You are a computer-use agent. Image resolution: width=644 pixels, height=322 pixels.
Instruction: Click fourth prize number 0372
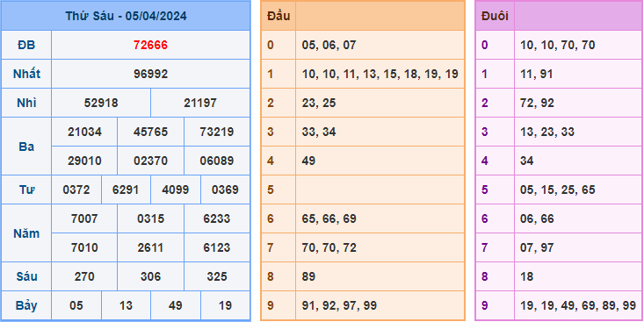click(76, 190)
